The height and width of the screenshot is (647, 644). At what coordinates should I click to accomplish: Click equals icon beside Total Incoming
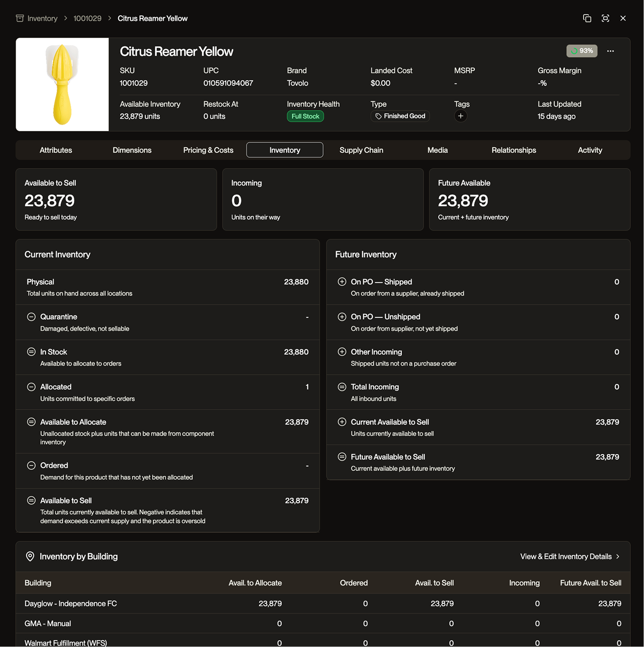tap(342, 387)
